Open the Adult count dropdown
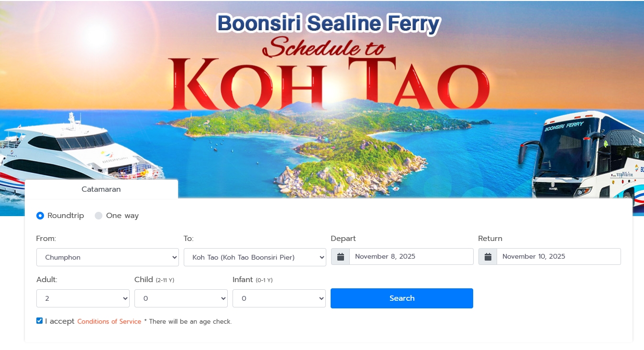644x350 pixels. pyautogui.click(x=83, y=298)
